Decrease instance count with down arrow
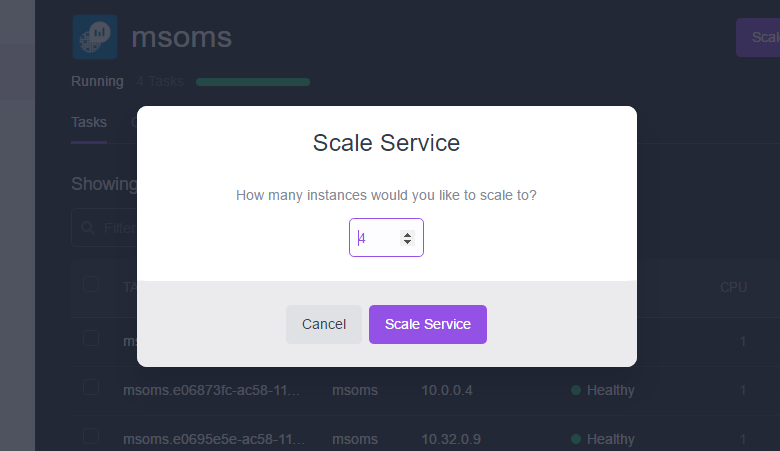Image resolution: width=780 pixels, height=451 pixels. (407, 242)
